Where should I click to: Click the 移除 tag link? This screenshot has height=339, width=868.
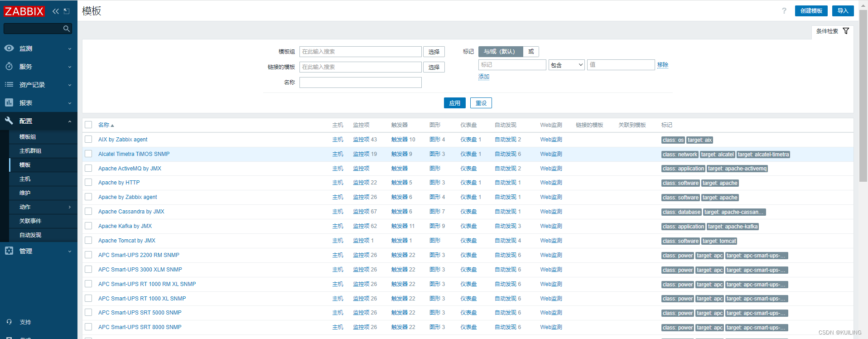(663, 65)
